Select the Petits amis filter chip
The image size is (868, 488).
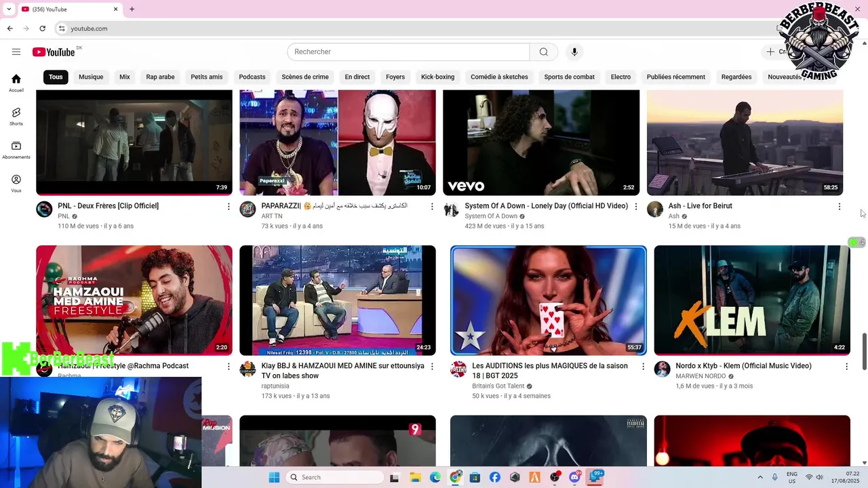207,77
